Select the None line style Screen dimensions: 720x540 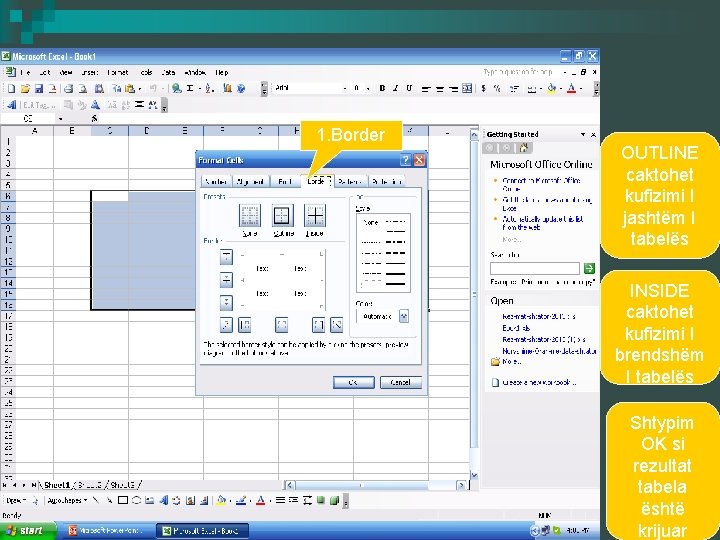[370, 223]
